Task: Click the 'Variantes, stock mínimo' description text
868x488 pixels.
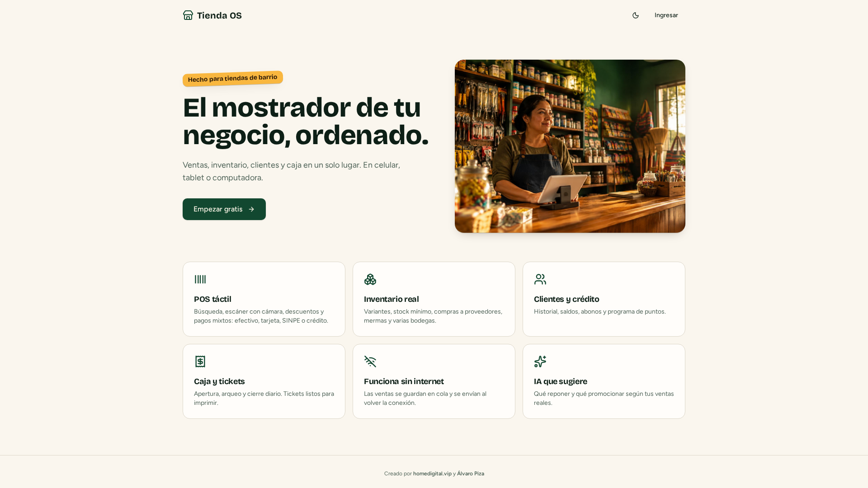Action: point(433,316)
